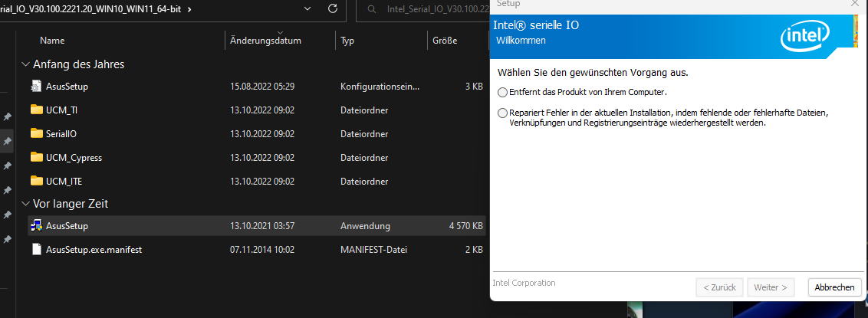Viewport: 868px width, 318px height.
Task: Sort files by Änderungsdatum column
Action: click(265, 41)
